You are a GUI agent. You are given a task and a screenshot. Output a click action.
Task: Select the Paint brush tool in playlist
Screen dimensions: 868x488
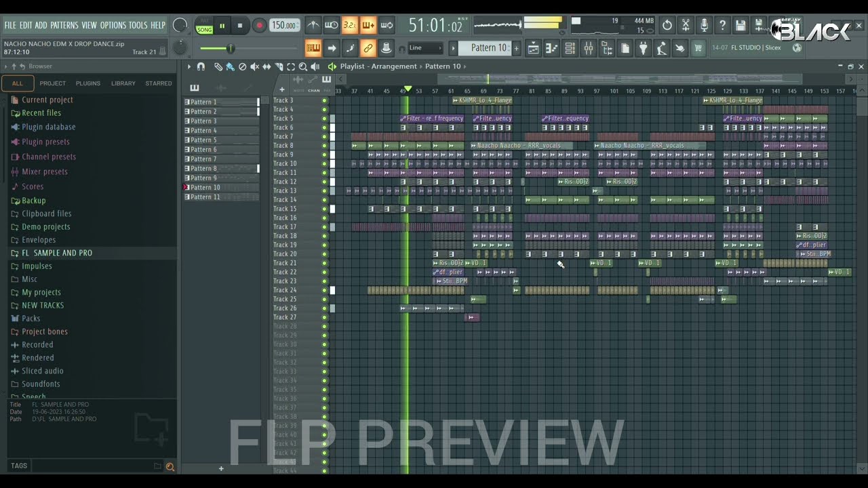point(231,66)
